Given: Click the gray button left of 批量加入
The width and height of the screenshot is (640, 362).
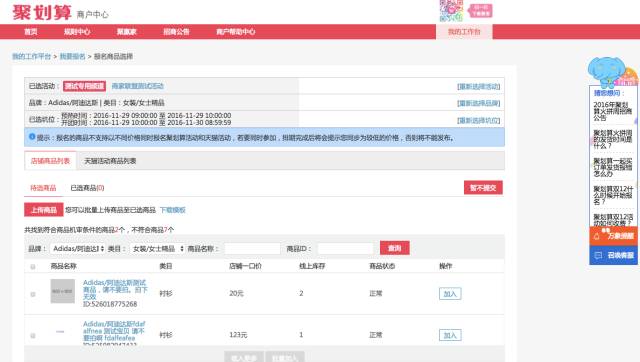Looking at the screenshot, I should click(244, 357).
